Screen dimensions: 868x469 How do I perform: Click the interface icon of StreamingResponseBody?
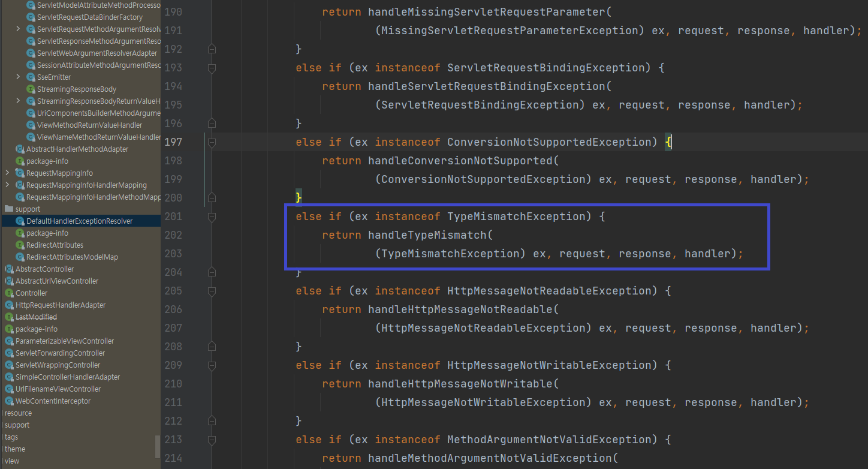coord(31,89)
